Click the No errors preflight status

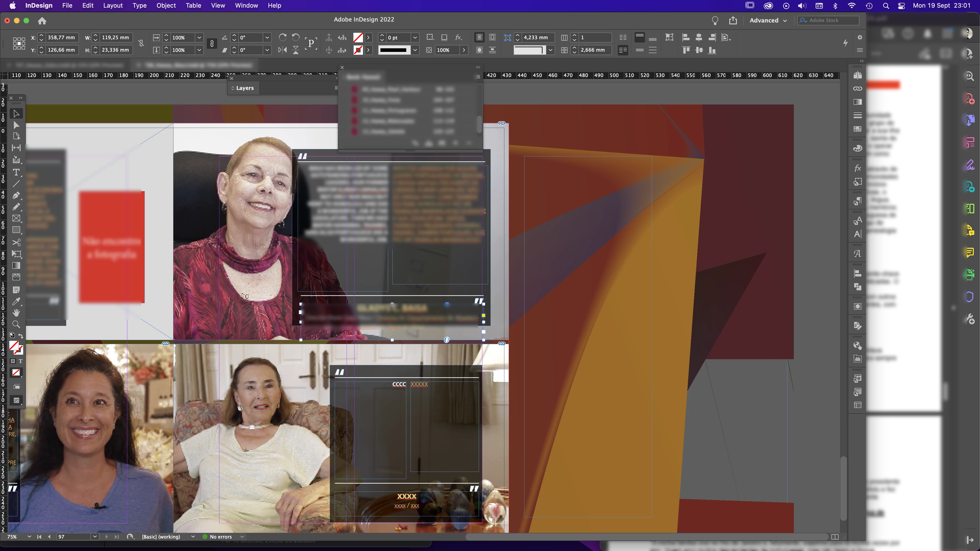(221, 537)
